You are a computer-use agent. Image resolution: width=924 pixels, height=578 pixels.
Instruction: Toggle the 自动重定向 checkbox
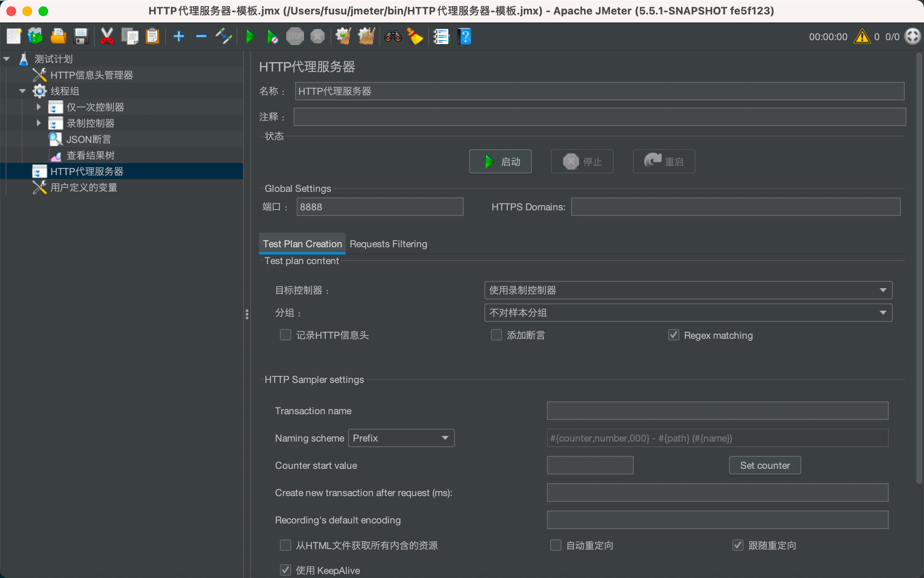(x=556, y=545)
